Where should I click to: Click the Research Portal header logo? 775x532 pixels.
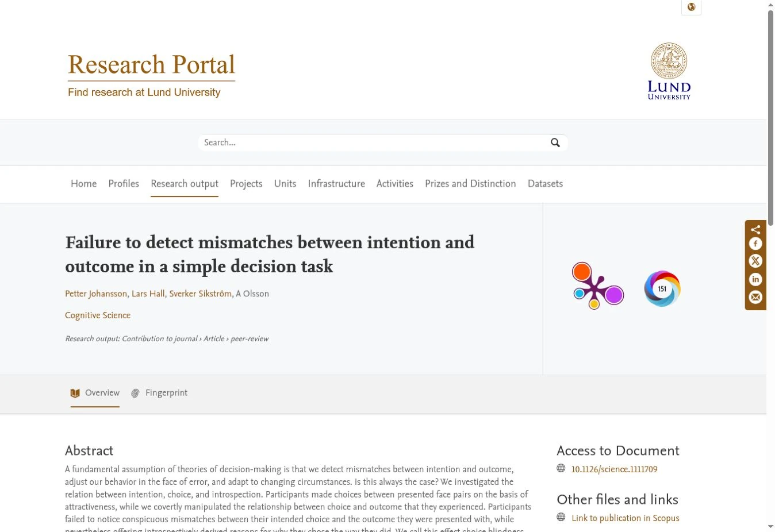[152, 75]
